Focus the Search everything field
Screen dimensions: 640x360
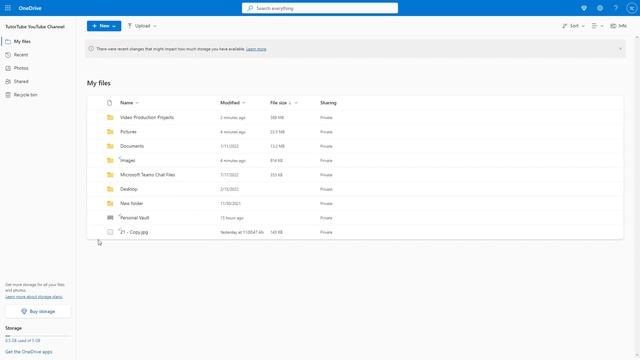320,8
